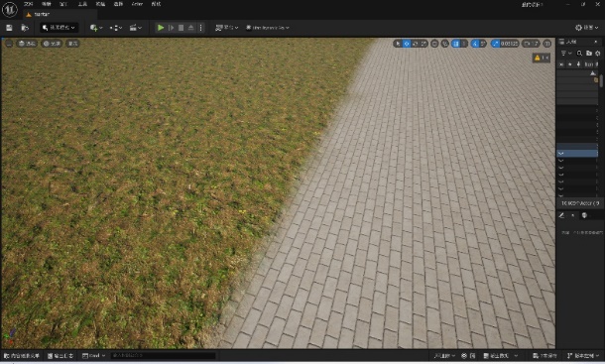
Task: Open rotation snap angle value
Action: pos(483,44)
